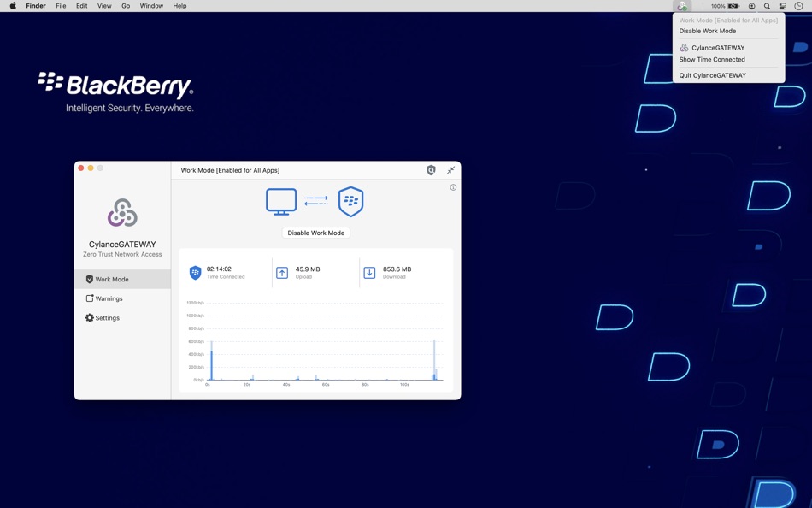Click the 853.6 MB download value
Screen dimensions: 812x508
pos(397,269)
